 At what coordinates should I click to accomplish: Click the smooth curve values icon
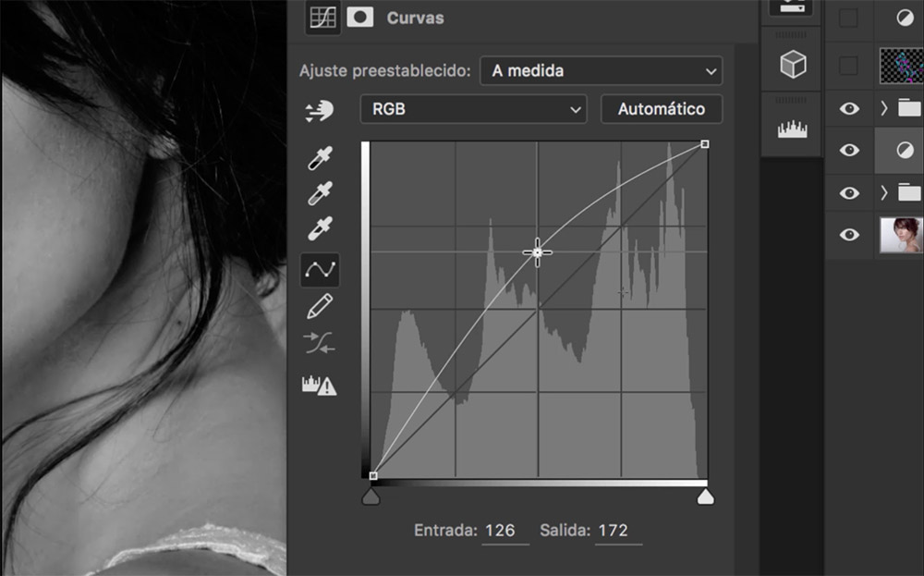pos(319,343)
